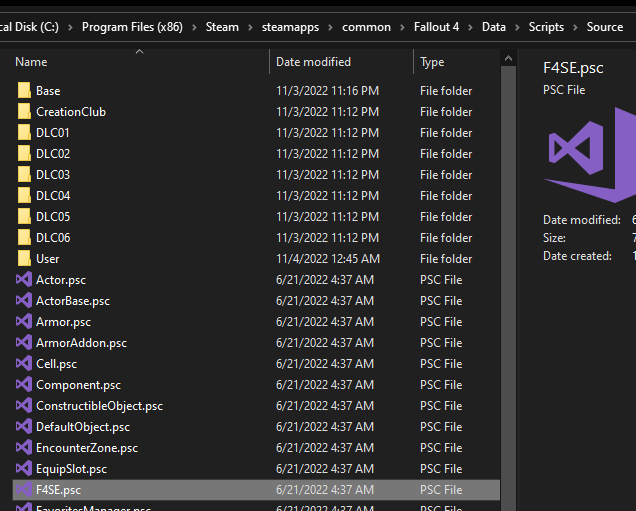Select the DLC01 folder icon
Image resolution: width=636 pixels, height=511 pixels.
(24, 133)
